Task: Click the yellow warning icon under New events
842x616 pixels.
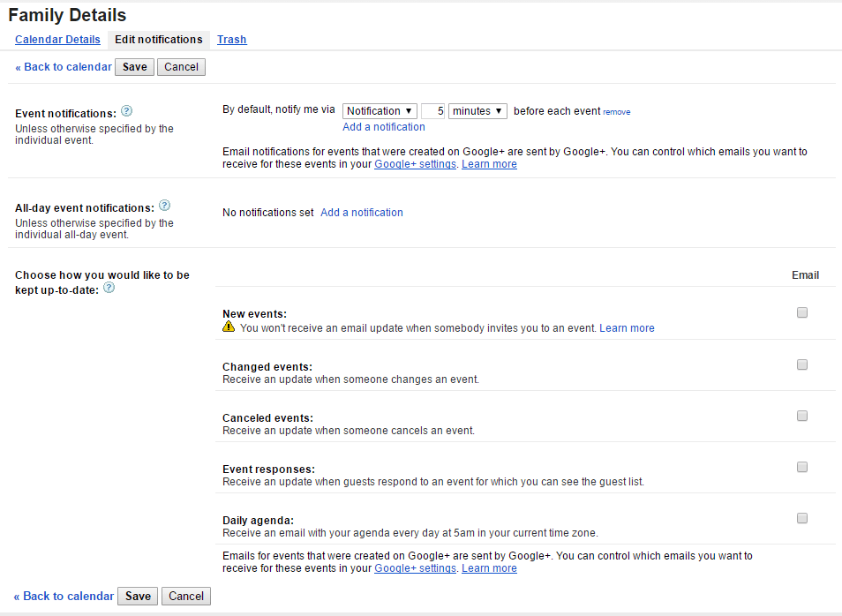Action: [x=229, y=327]
